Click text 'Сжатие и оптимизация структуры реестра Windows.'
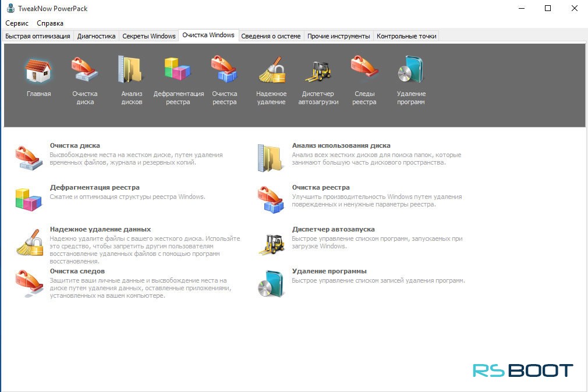Viewport: 588px width, 392px height. (127, 197)
